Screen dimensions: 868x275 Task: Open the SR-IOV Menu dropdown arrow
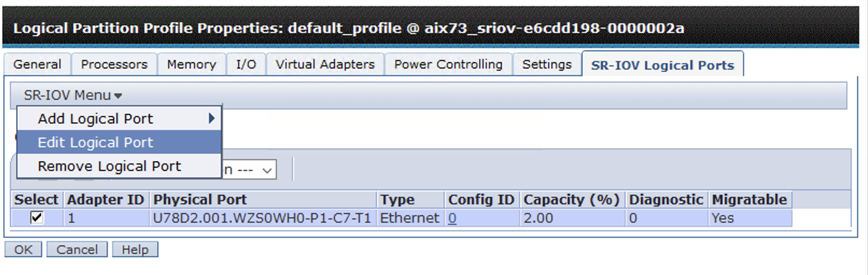pyautogui.click(x=118, y=96)
